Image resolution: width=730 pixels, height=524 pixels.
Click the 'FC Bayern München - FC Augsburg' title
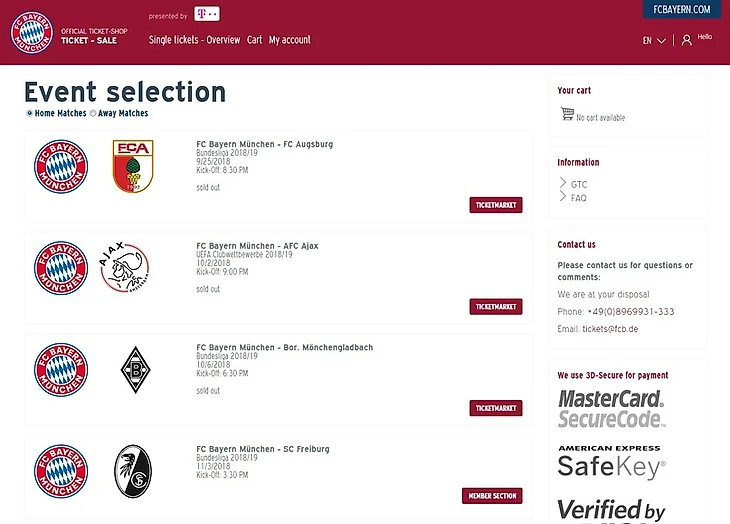pyautogui.click(x=264, y=144)
